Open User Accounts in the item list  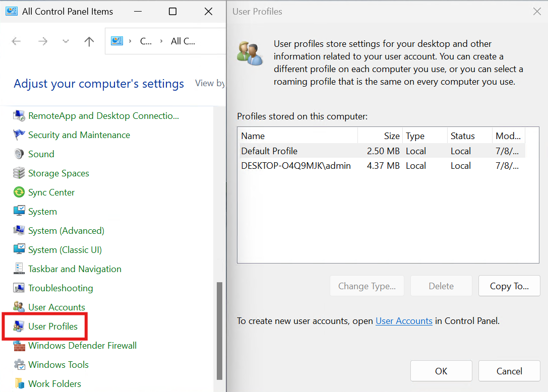[x=56, y=307]
